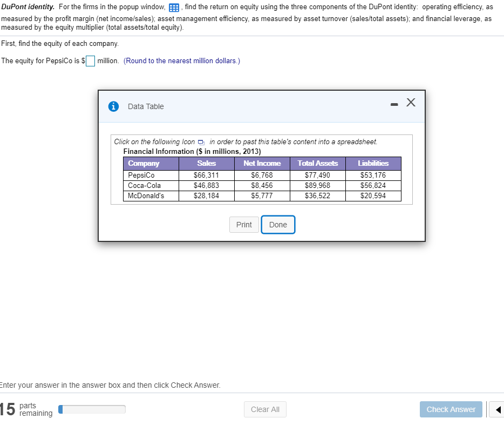Click Coca-Cola total assets $89,968
Screen dimensions: 504x425
318,186
